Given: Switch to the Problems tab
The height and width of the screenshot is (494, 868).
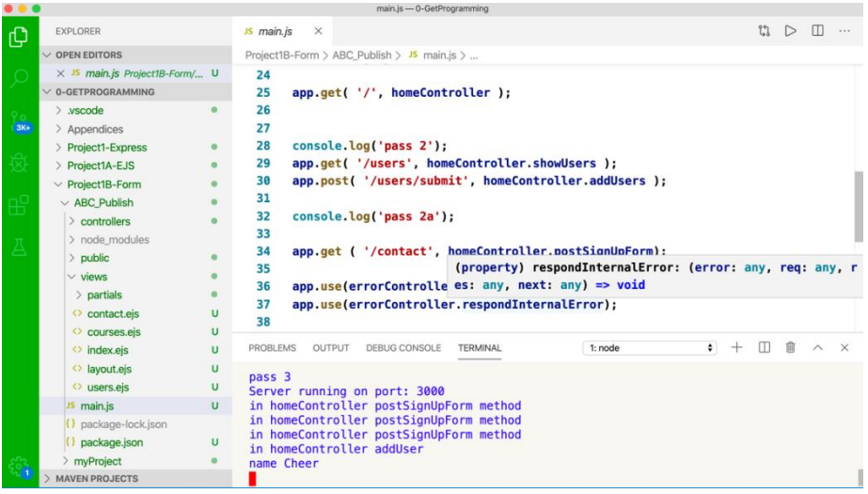Looking at the screenshot, I should tap(272, 348).
